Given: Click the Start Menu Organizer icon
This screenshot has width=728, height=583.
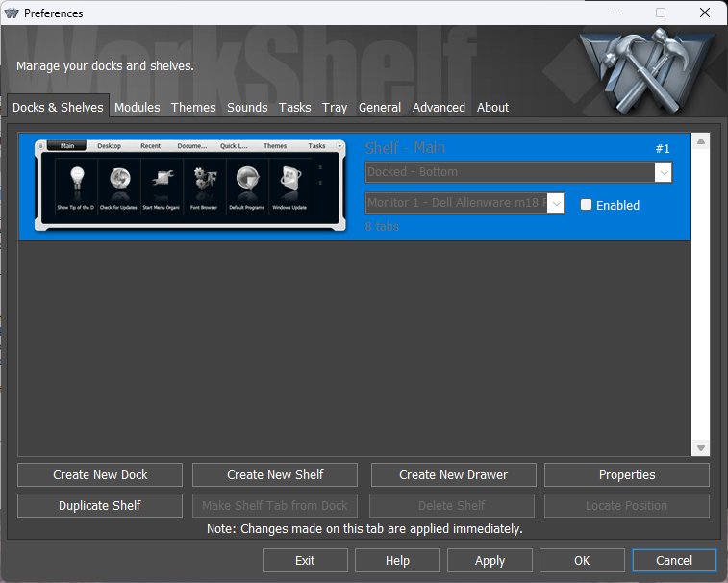Looking at the screenshot, I should [163, 179].
